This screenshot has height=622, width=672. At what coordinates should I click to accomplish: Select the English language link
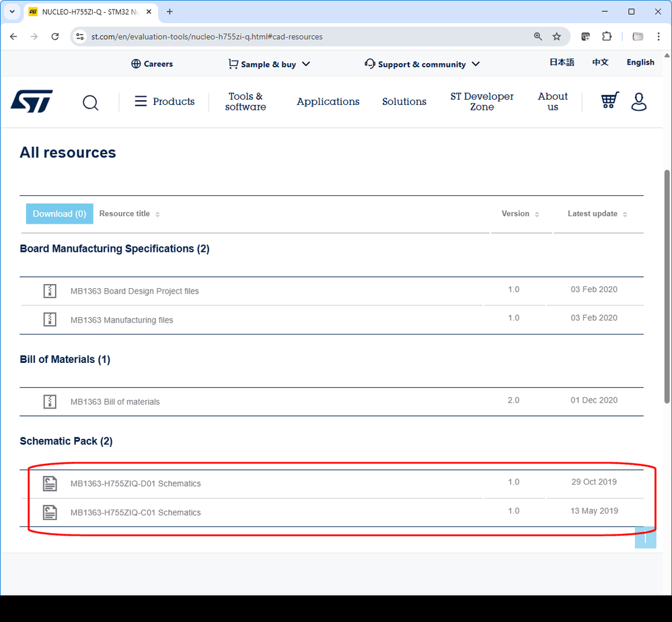click(x=640, y=62)
